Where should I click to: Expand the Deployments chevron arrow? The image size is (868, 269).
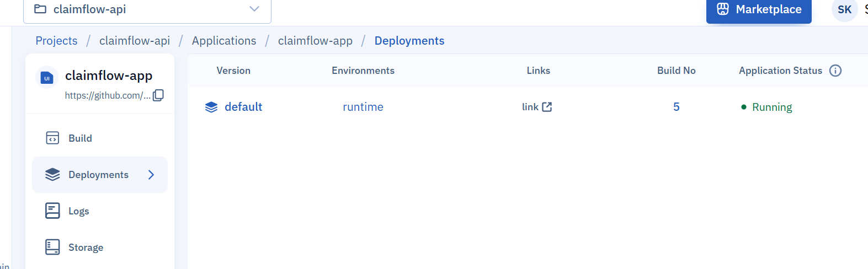(151, 175)
